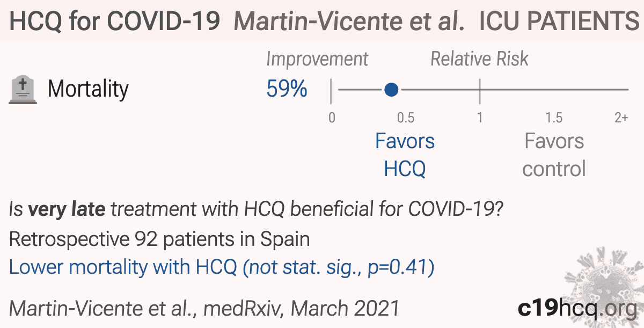Click the axis tick labeled 1
The height and width of the screenshot is (328, 644).
[x=480, y=118]
